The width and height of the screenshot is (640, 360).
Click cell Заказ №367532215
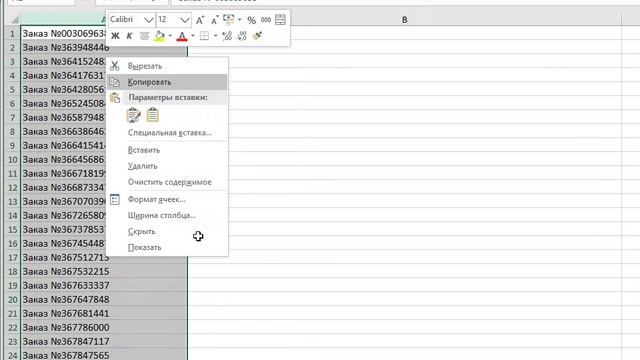pyautogui.click(x=104, y=271)
